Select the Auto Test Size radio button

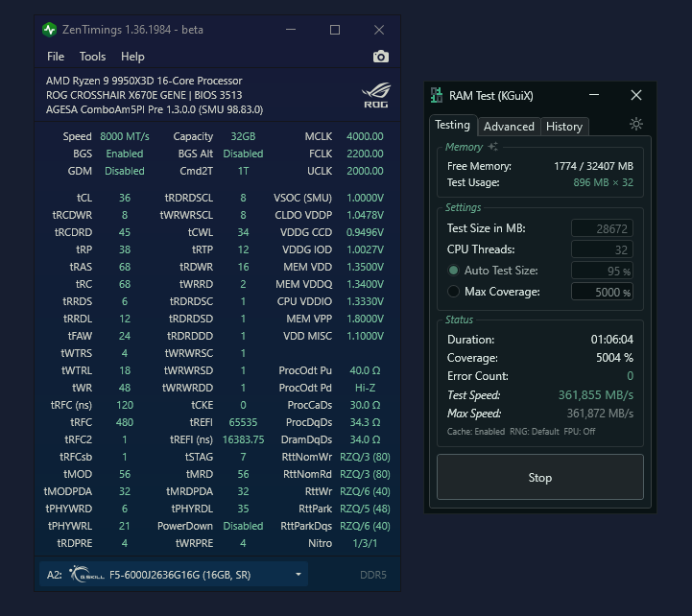454,271
